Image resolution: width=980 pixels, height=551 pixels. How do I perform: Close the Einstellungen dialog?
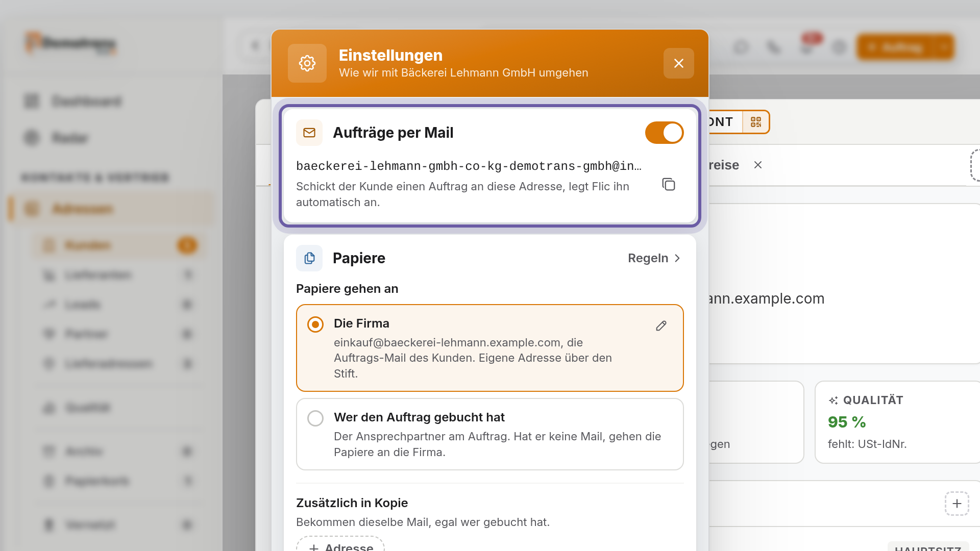tap(678, 63)
